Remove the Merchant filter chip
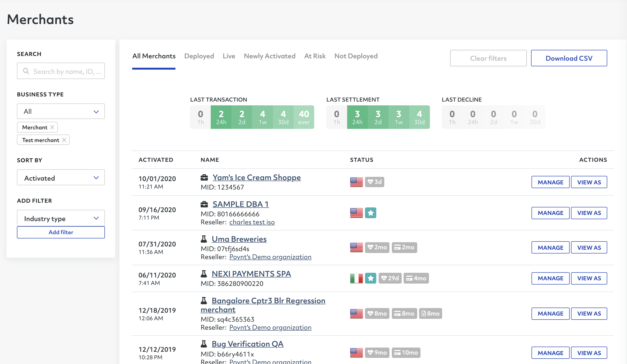627x364 pixels. pos(52,127)
